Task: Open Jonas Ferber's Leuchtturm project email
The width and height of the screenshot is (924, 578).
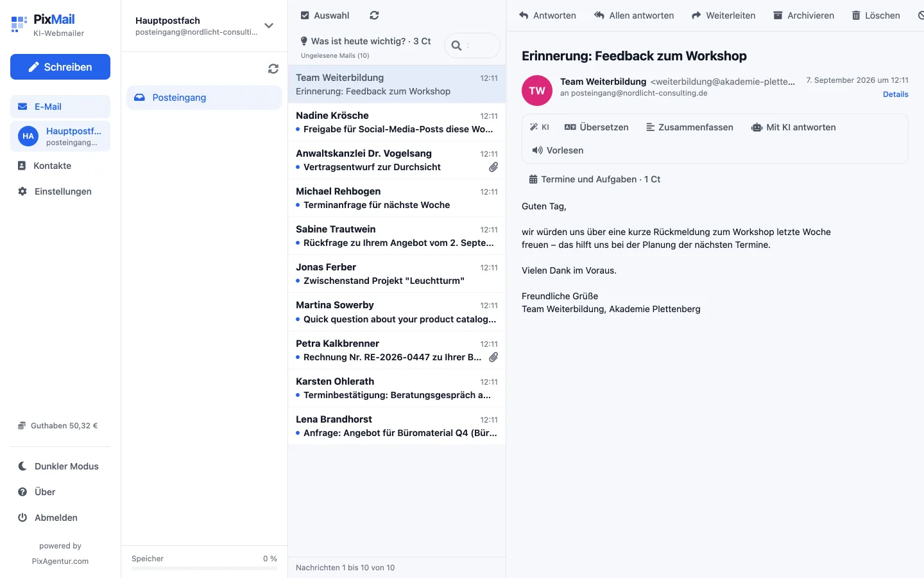Action: pos(397,274)
